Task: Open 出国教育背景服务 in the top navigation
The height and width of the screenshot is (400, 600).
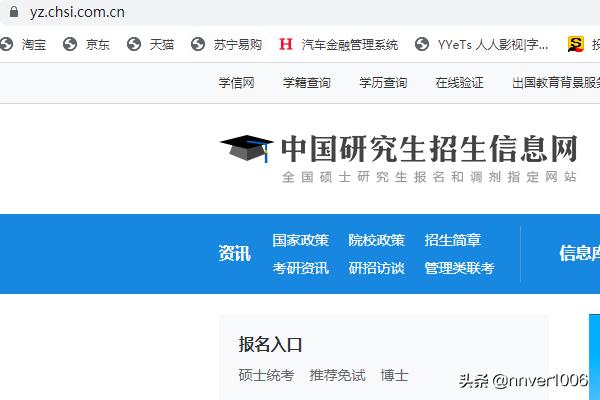Action: click(x=556, y=83)
